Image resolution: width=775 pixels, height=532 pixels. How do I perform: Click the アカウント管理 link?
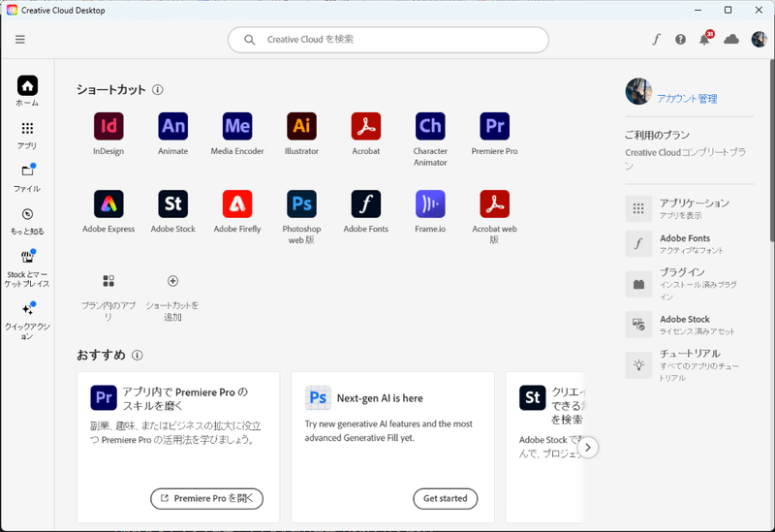pos(687,99)
